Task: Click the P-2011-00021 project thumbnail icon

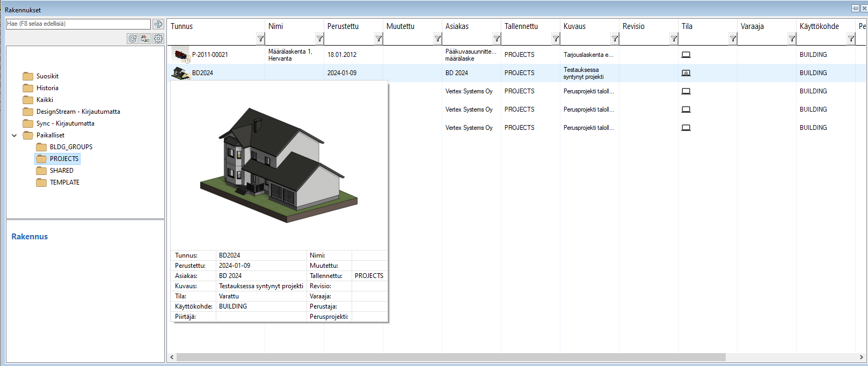Action: tap(181, 55)
